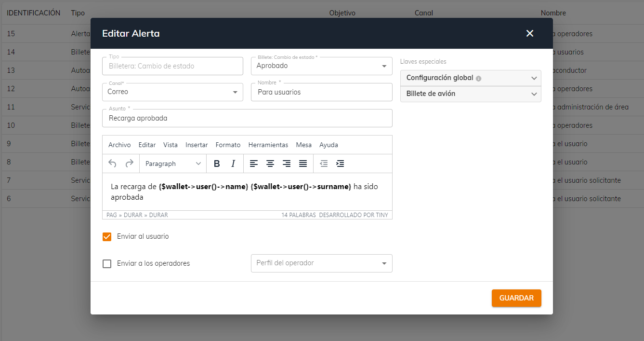
Task: Open the Insertar editor menu
Action: pos(197,145)
